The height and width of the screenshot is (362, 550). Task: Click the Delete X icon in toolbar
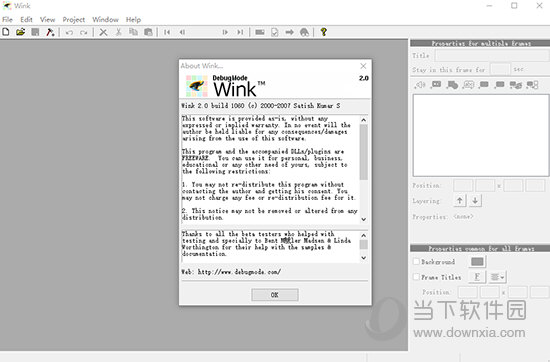click(x=103, y=32)
